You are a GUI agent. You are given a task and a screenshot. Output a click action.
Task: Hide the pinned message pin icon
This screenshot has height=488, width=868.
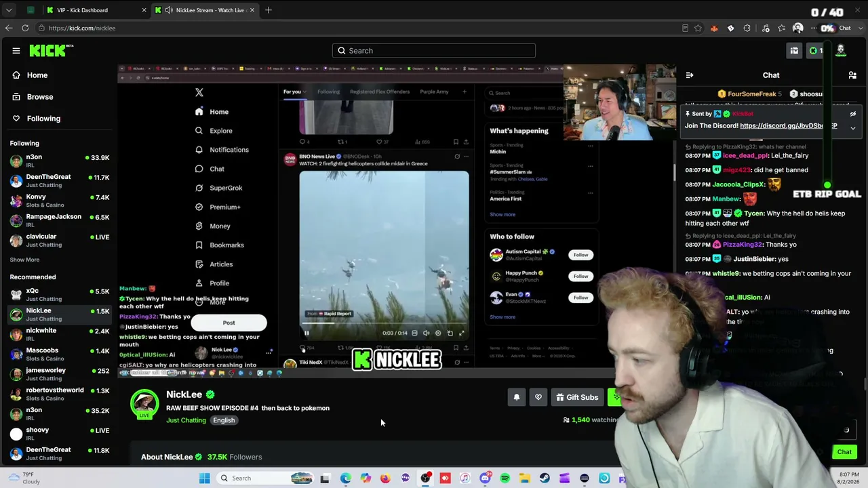tap(853, 114)
